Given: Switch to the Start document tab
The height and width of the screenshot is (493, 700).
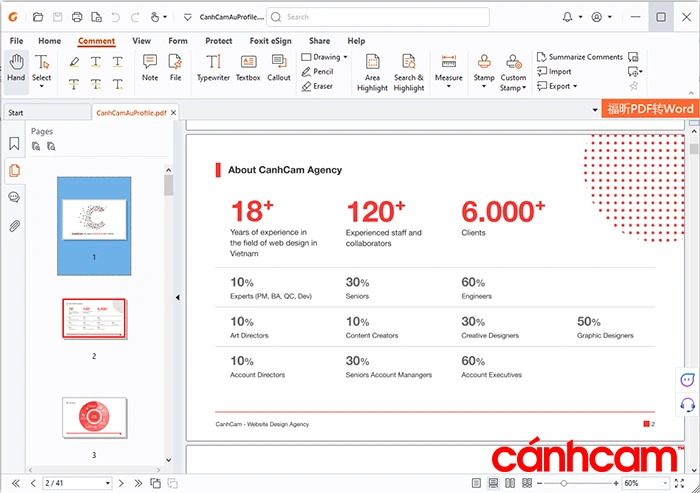Looking at the screenshot, I should click(47, 113).
